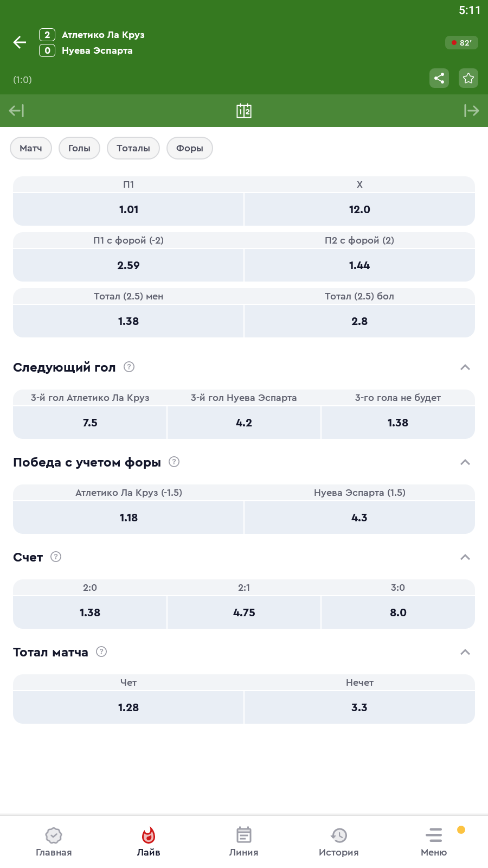Image resolution: width=488 pixels, height=868 pixels.
Task: Go to next match arrow icon
Action: [471, 111]
